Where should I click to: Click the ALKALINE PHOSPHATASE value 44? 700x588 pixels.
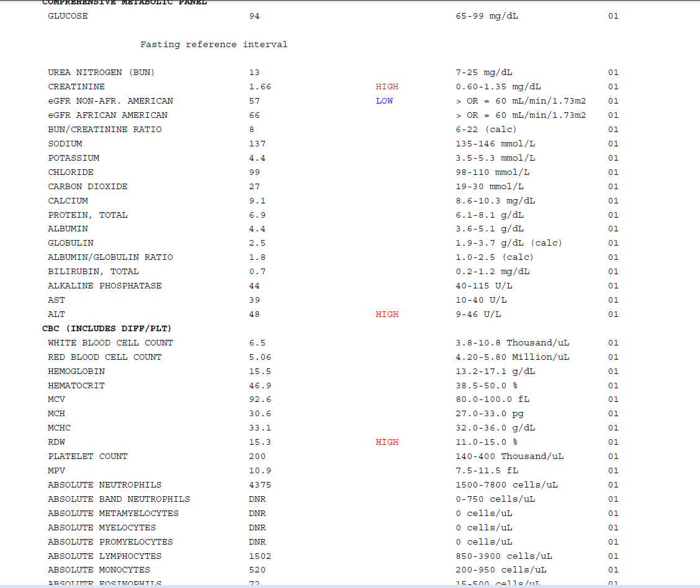pos(254,286)
